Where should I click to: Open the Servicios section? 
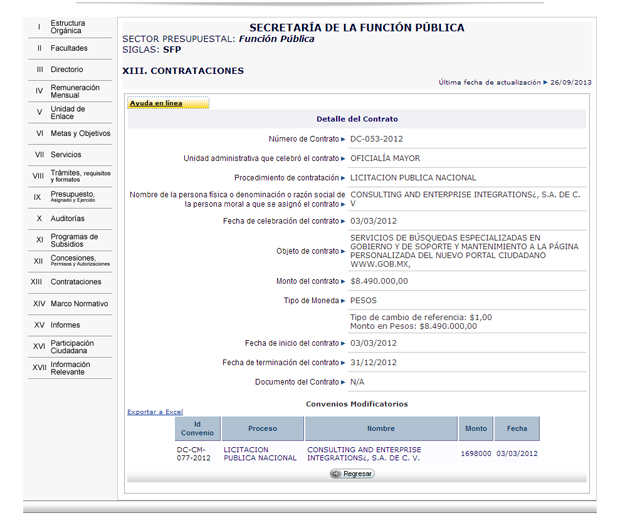tap(66, 155)
